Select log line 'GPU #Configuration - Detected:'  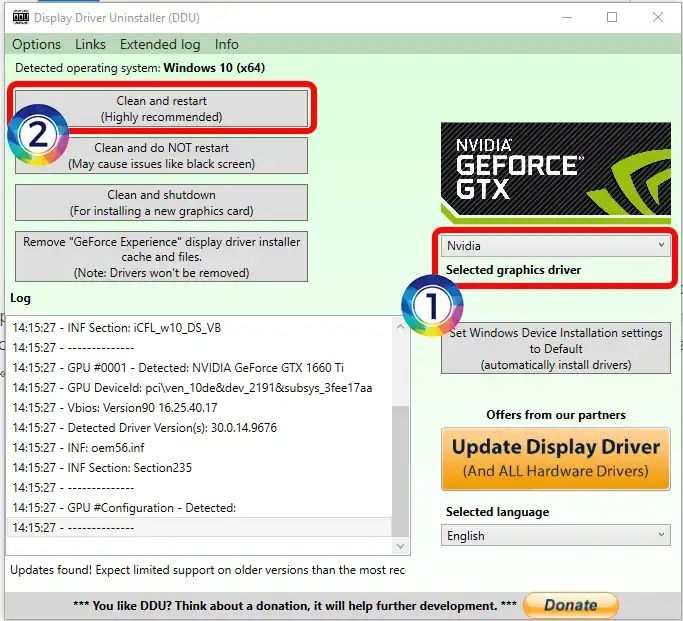tap(199, 508)
